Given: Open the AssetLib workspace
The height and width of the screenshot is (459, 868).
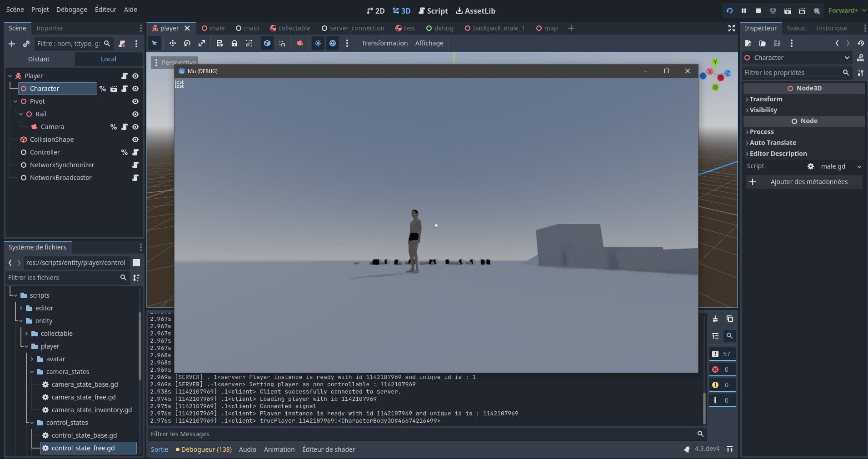Looking at the screenshot, I should coord(475,11).
